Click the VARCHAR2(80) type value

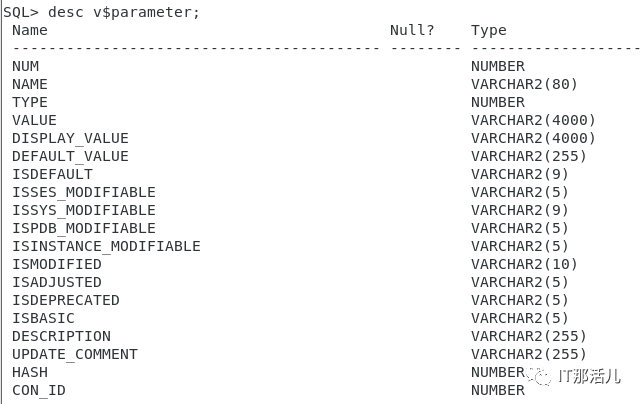(524, 84)
